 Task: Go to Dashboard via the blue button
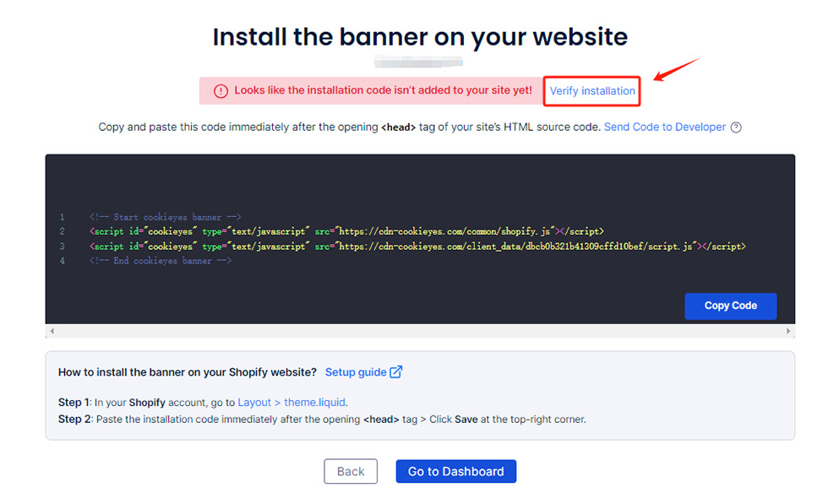[455, 472]
